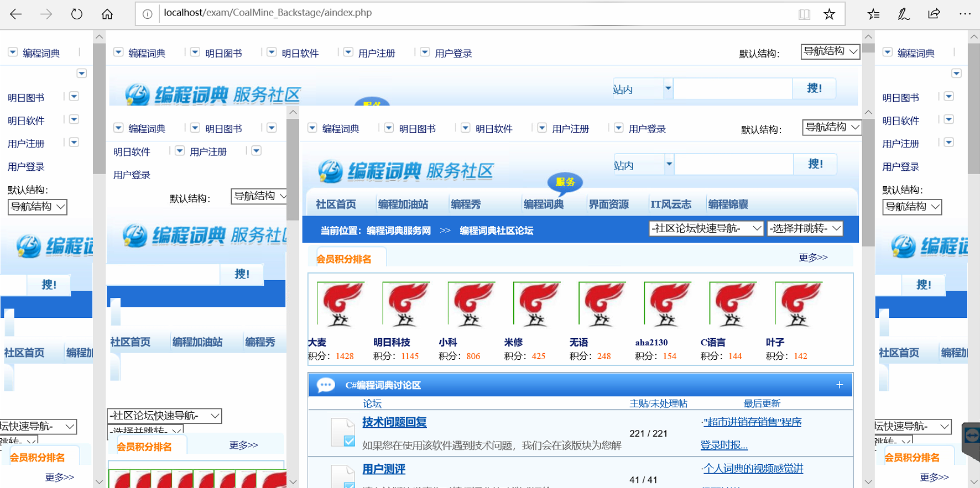Focus search input in the top outer frame
The height and width of the screenshot is (488, 980).
(x=733, y=88)
